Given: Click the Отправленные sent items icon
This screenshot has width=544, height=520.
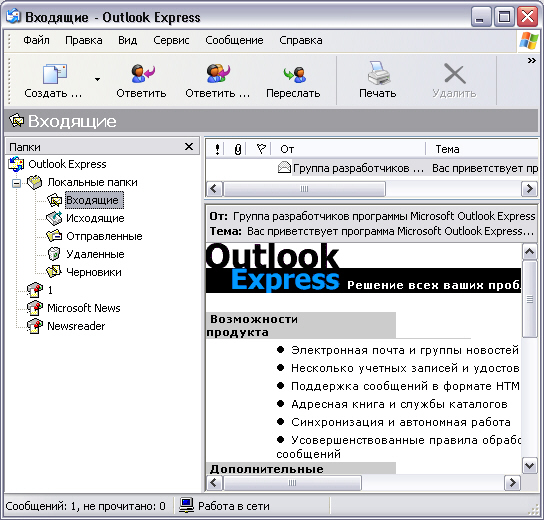Looking at the screenshot, I should 54,236.
